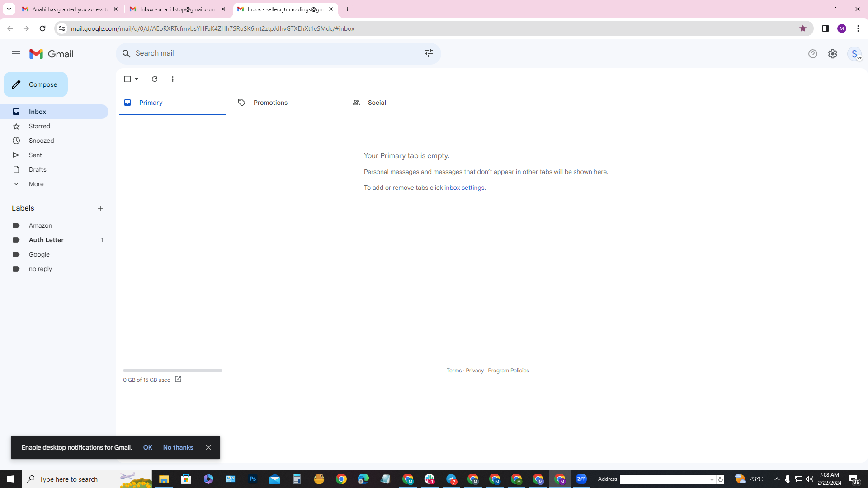Image resolution: width=868 pixels, height=488 pixels.
Task: Show hidden system tray icons
Action: click(x=777, y=479)
